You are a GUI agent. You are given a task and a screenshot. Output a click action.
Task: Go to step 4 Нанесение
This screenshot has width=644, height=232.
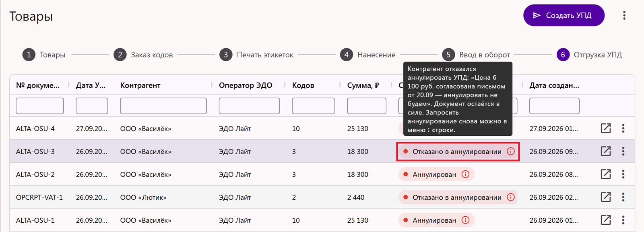tap(368, 55)
